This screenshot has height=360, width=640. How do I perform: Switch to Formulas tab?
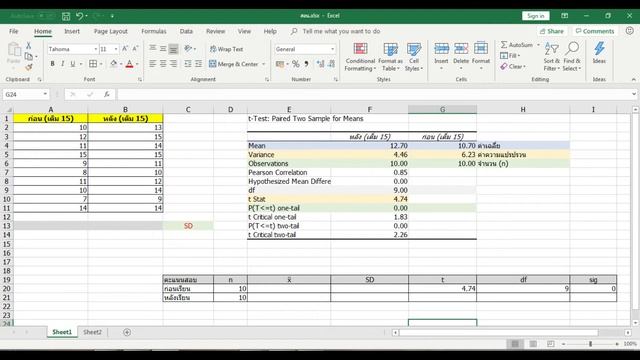point(154,31)
